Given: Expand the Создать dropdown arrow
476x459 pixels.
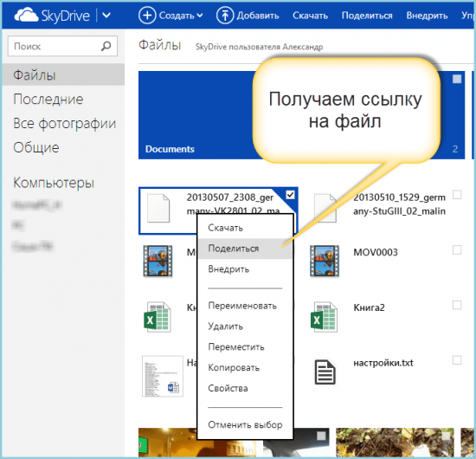Looking at the screenshot, I should pos(199,16).
